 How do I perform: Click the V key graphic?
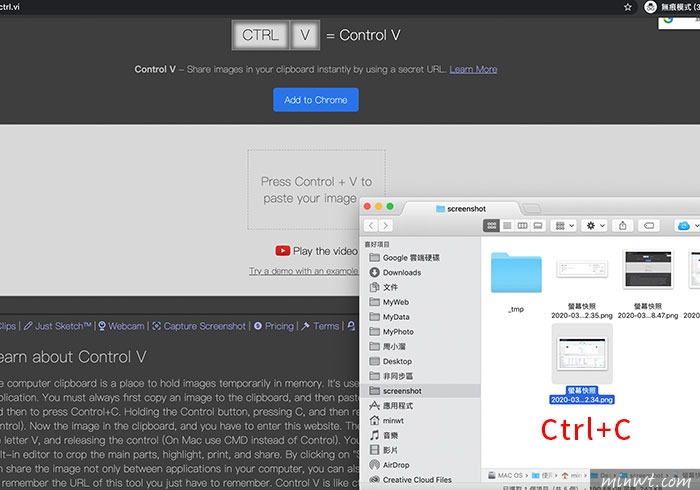pyautogui.click(x=305, y=35)
